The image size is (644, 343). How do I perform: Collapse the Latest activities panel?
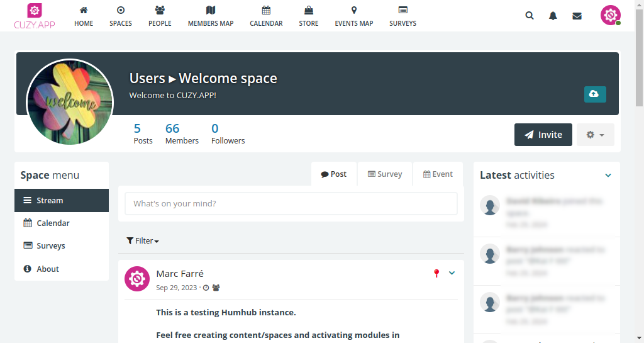coord(608,176)
